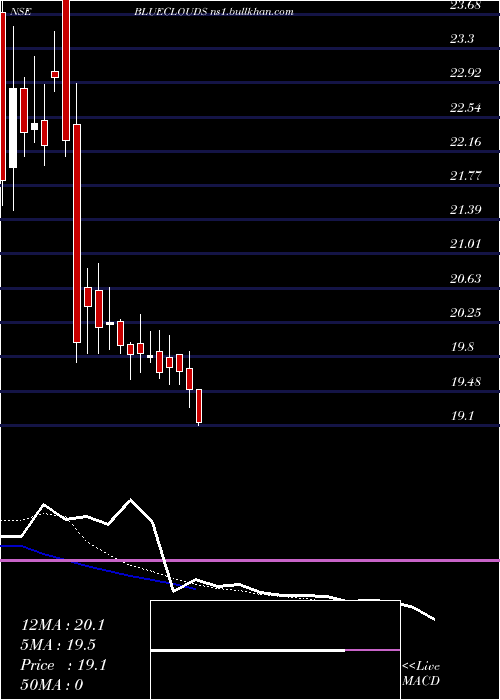
Task: Click the 50MA : 0 readout
Action: [53, 685]
